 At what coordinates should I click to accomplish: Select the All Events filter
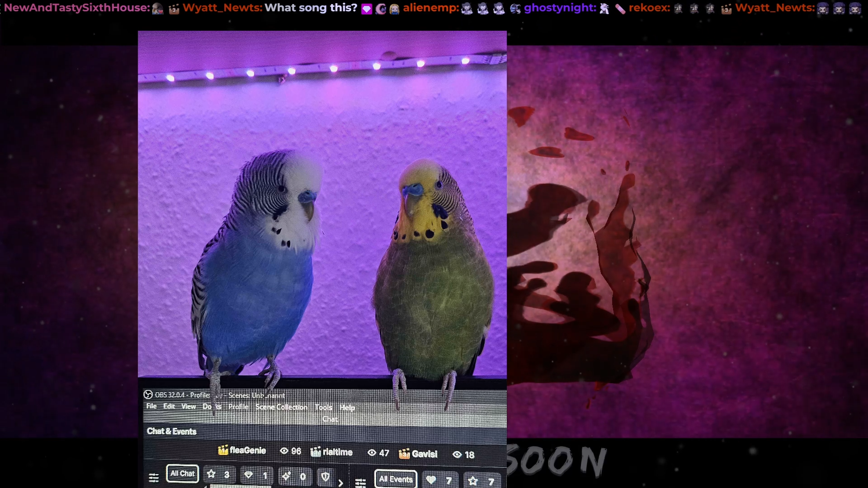pyautogui.click(x=396, y=479)
